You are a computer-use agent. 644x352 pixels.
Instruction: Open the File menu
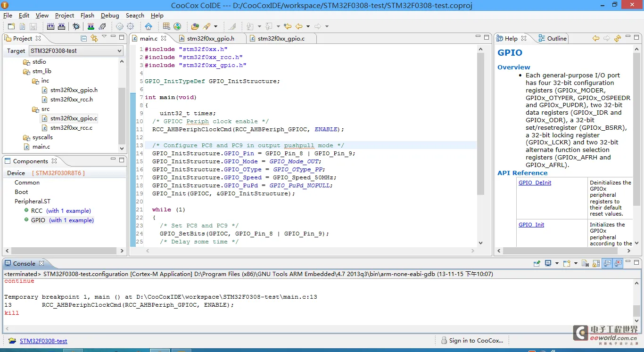pyautogui.click(x=8, y=15)
